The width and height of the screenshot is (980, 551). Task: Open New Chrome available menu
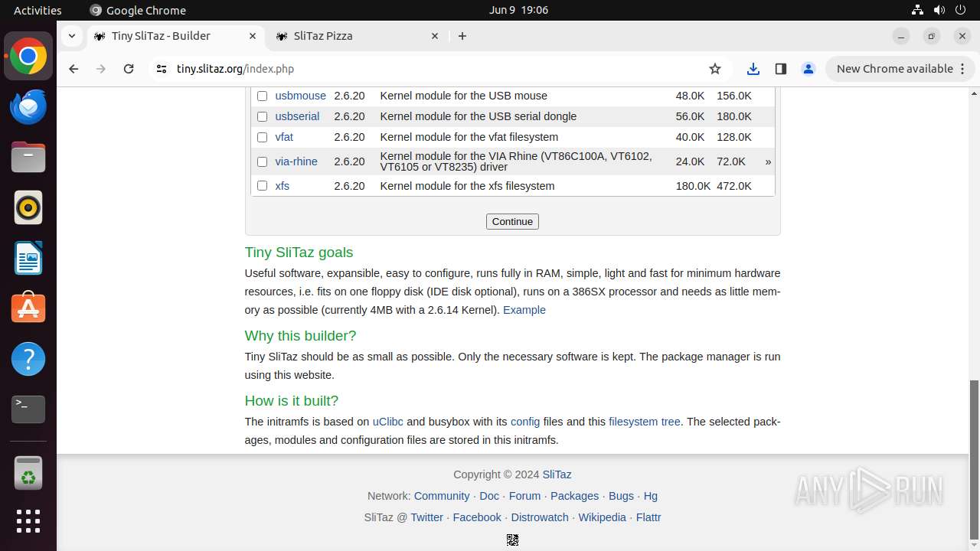pyautogui.click(x=900, y=69)
